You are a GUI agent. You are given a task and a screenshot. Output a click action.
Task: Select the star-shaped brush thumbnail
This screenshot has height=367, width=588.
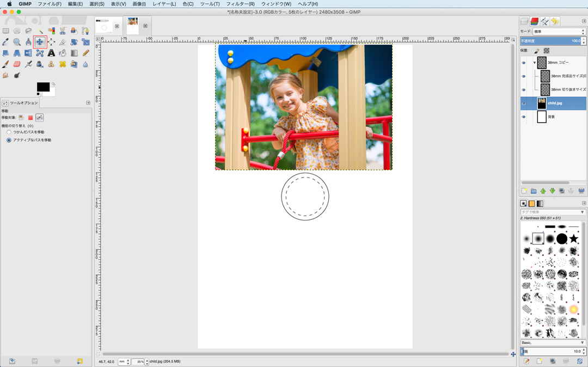click(x=574, y=238)
